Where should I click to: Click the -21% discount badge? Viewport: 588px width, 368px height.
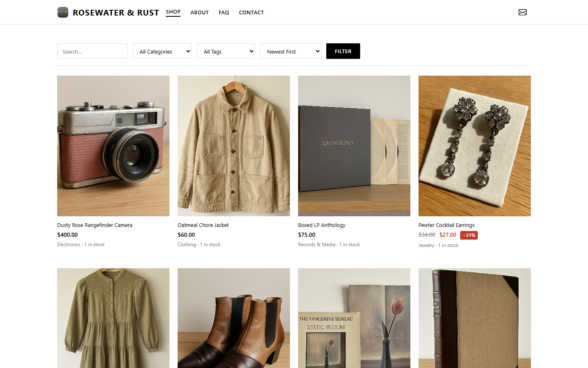point(469,235)
